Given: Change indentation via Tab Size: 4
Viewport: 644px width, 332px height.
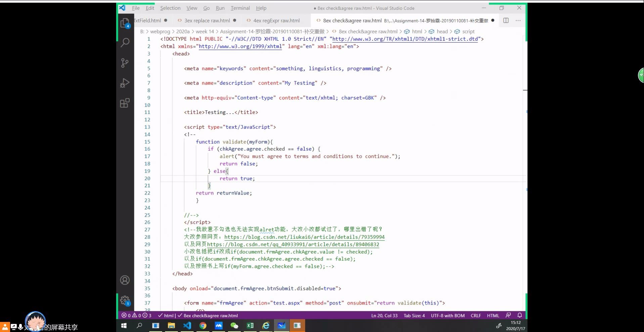Looking at the screenshot, I should pos(414,316).
